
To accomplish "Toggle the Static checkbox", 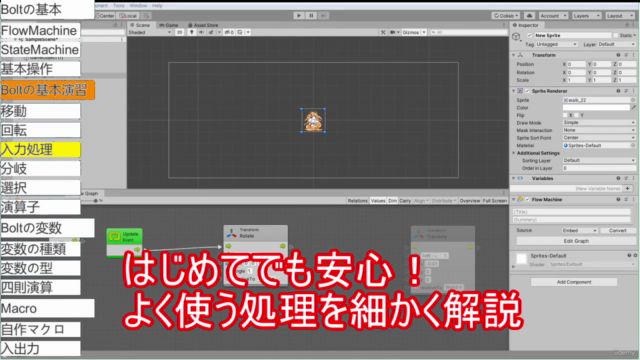I will tap(616, 36).
